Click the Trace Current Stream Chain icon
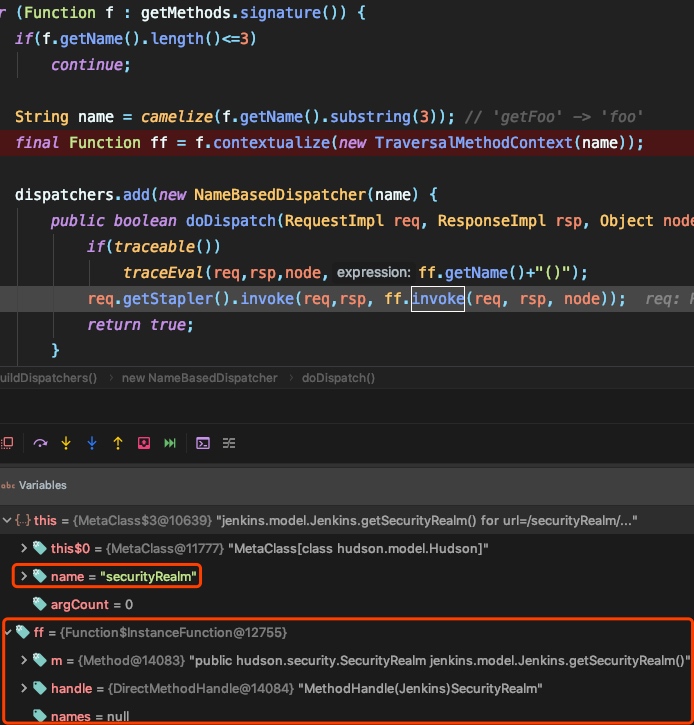694x725 pixels. pyautogui.click(x=229, y=442)
